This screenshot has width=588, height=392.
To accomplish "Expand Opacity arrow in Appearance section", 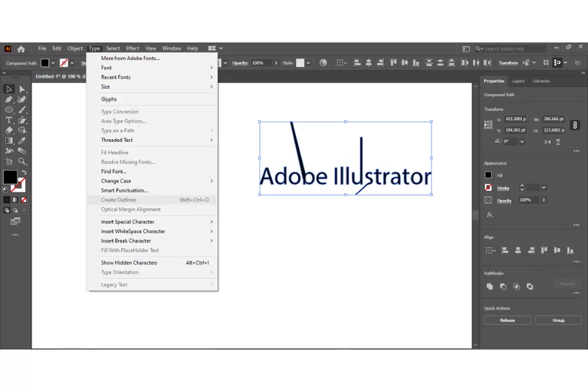I will click(544, 200).
